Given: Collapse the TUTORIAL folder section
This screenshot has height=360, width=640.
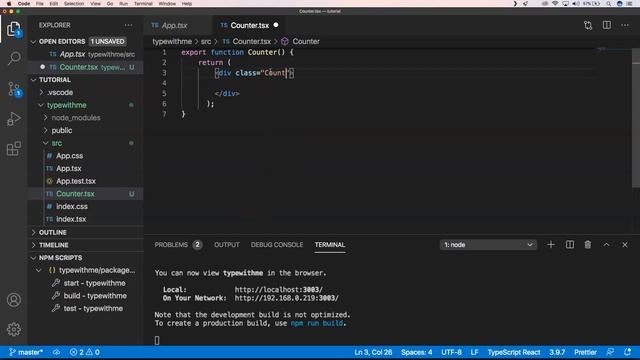Looking at the screenshot, I should (33, 80).
